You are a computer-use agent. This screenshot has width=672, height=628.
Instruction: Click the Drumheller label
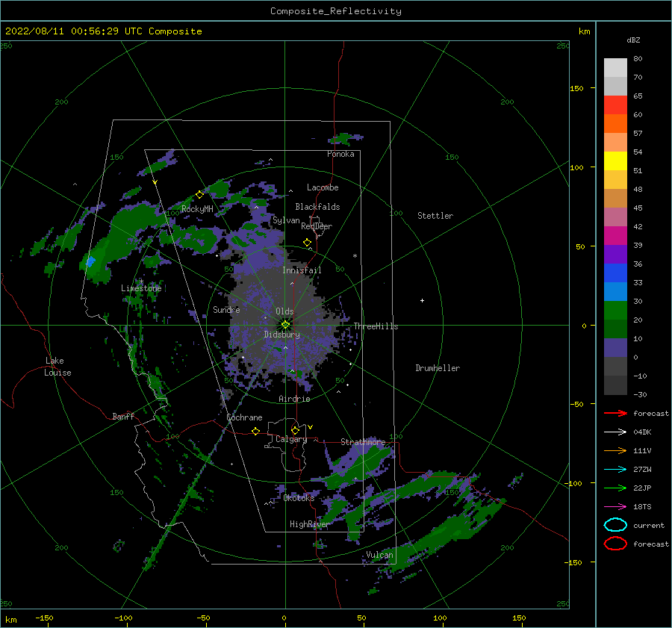[438, 368]
